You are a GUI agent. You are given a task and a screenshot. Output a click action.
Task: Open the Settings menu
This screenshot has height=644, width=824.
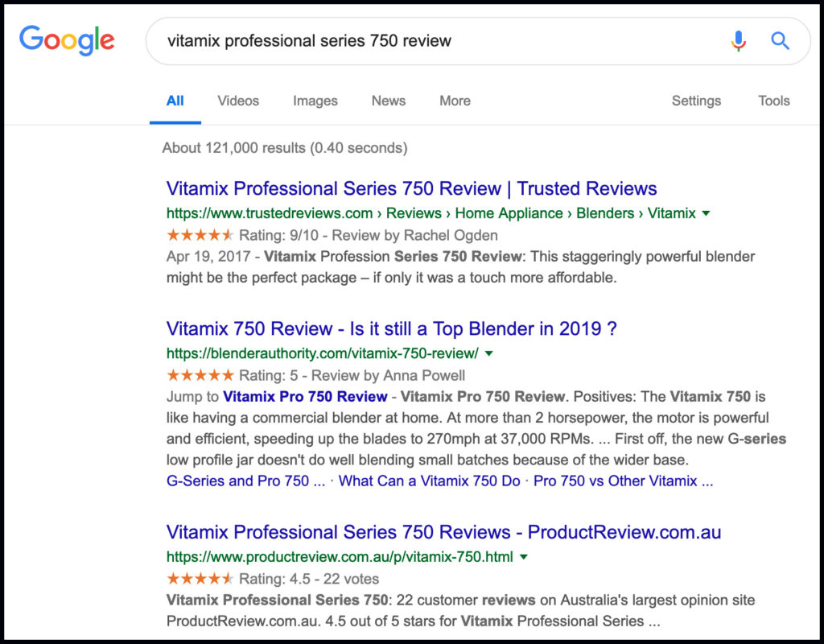pyautogui.click(x=696, y=101)
